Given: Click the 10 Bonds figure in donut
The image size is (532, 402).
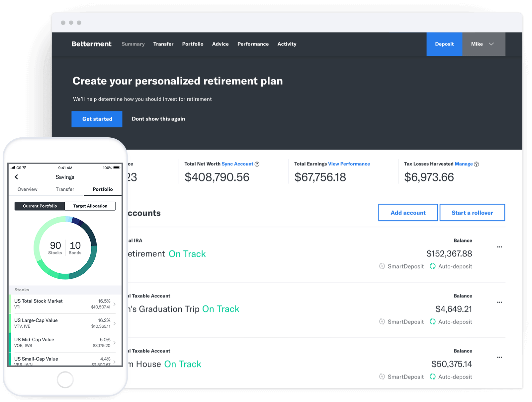Looking at the screenshot, I should click(75, 248).
